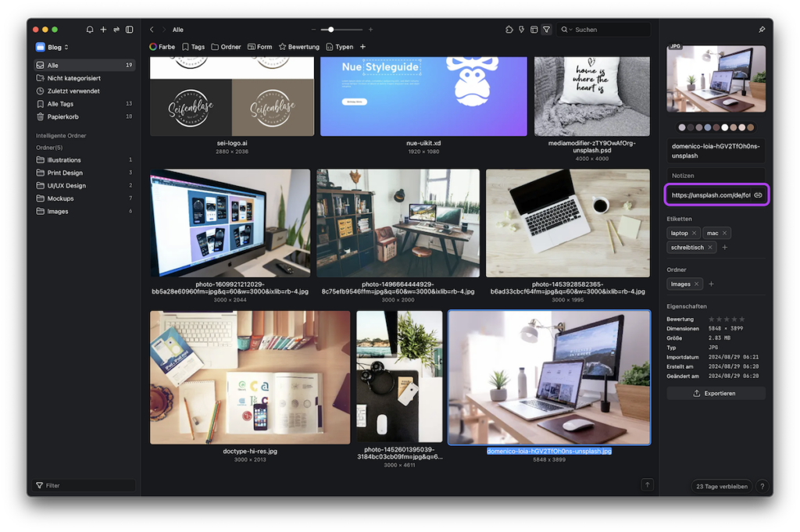800x532 pixels.
Task: Click the plus icon beside the notifications bell
Action: click(103, 30)
